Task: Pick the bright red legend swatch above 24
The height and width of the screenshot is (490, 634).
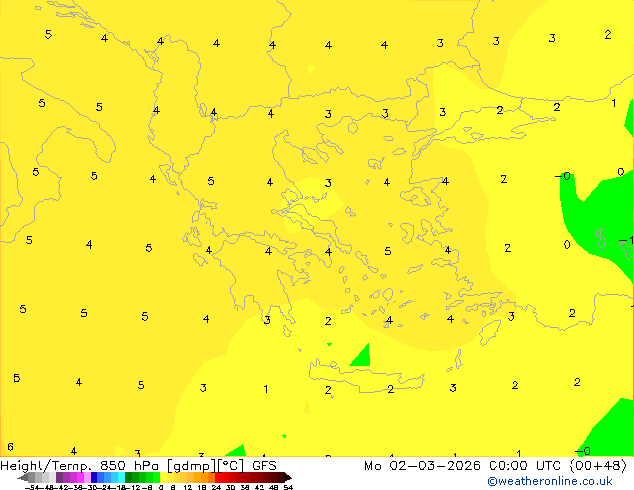Action: [x=218, y=477]
